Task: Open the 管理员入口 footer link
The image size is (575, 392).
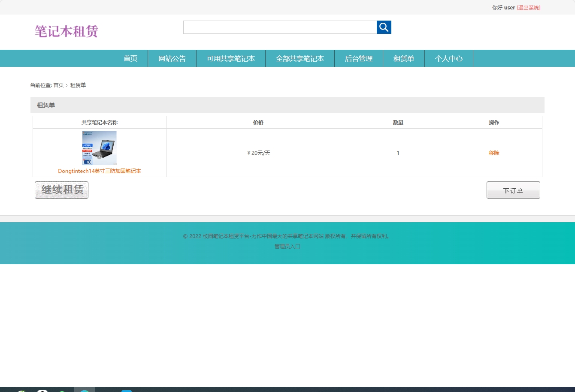Action: [287, 247]
